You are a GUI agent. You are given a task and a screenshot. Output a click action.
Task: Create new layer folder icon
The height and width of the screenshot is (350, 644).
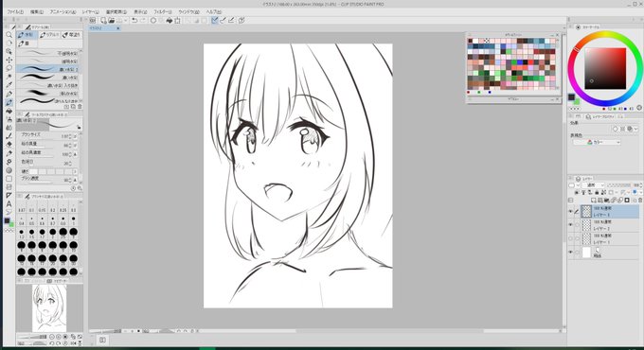coord(607,201)
